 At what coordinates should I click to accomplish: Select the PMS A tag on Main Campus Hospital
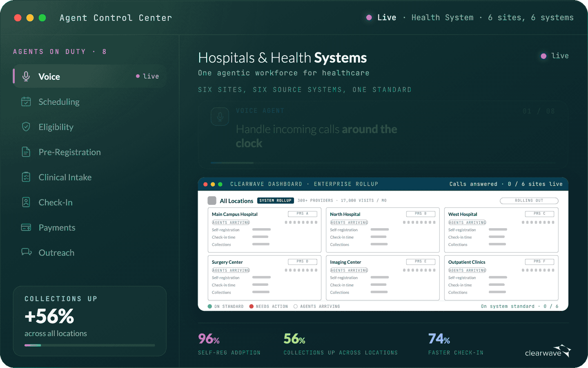[303, 214]
